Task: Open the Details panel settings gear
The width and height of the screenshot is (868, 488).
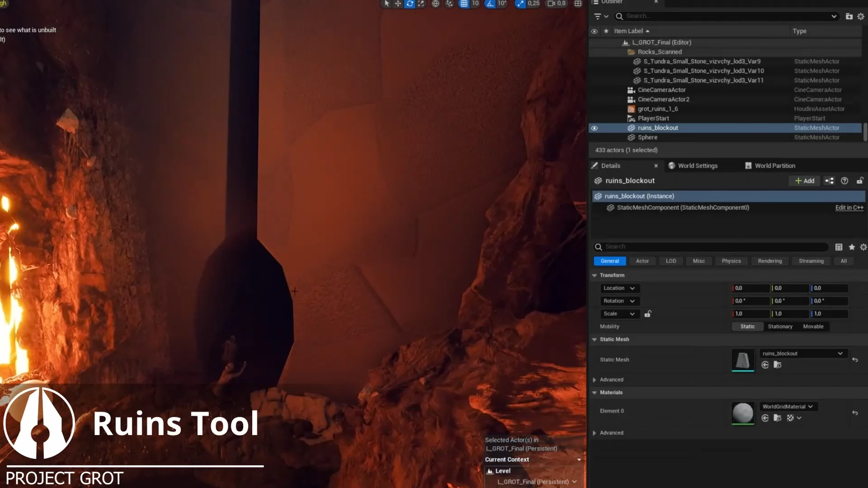Action: click(863, 247)
